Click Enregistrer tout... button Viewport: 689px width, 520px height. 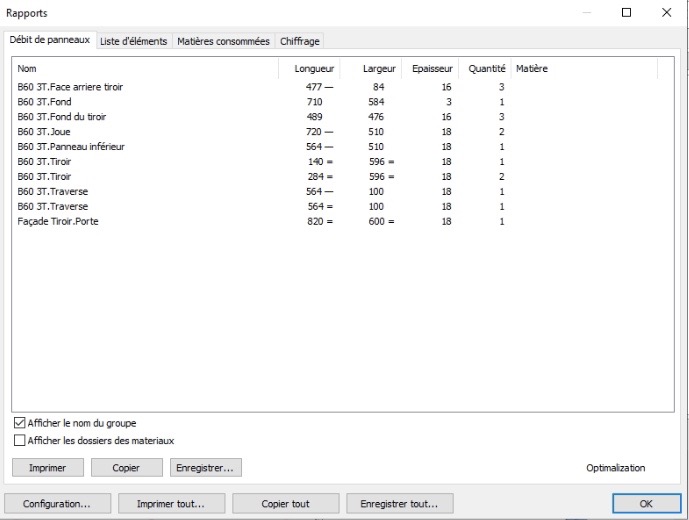398,503
